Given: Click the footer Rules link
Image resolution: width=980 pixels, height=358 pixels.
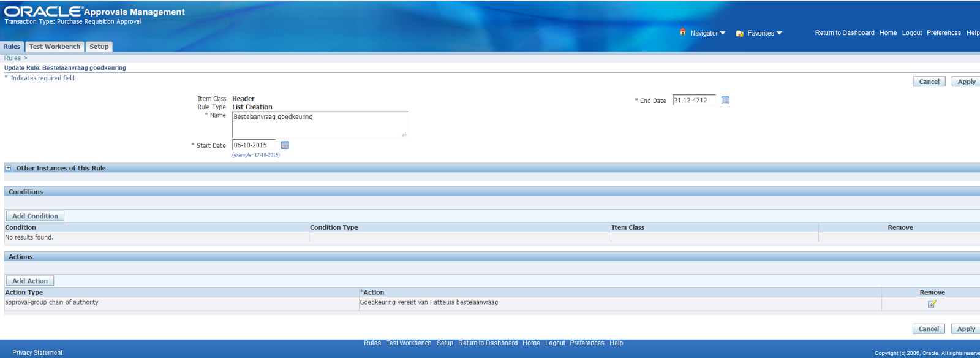Looking at the screenshot, I should coord(372,343).
